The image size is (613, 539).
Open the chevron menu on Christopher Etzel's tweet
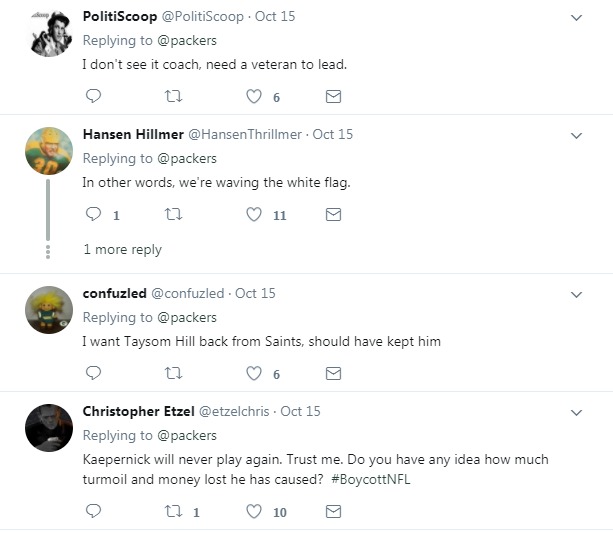576,412
